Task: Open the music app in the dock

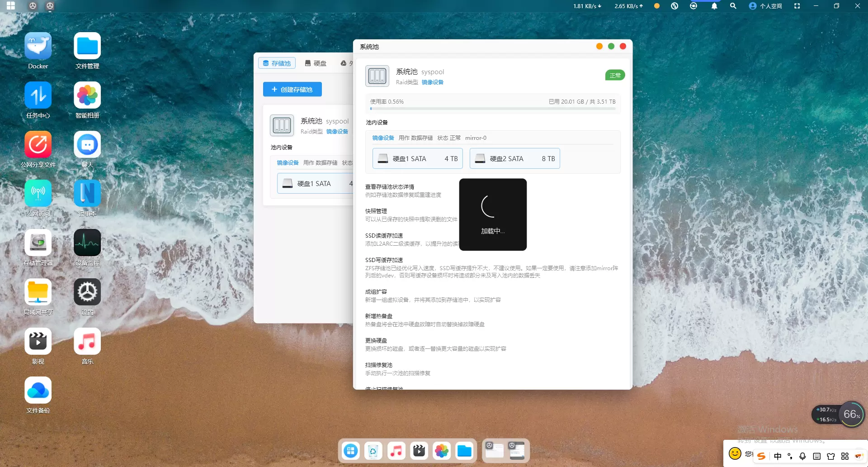Action: [x=396, y=451]
